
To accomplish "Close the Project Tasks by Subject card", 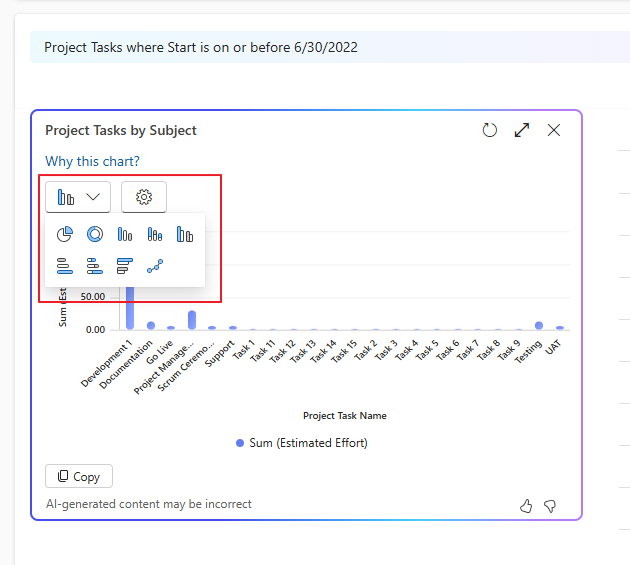I will pos(554,130).
